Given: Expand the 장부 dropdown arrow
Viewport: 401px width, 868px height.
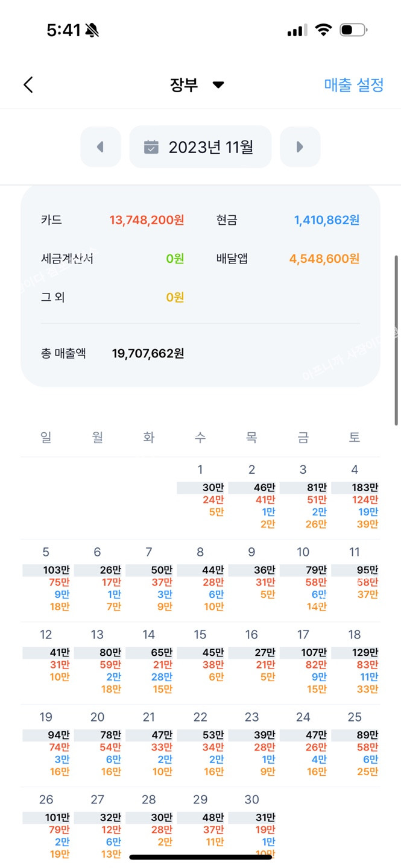Looking at the screenshot, I should 218,85.
